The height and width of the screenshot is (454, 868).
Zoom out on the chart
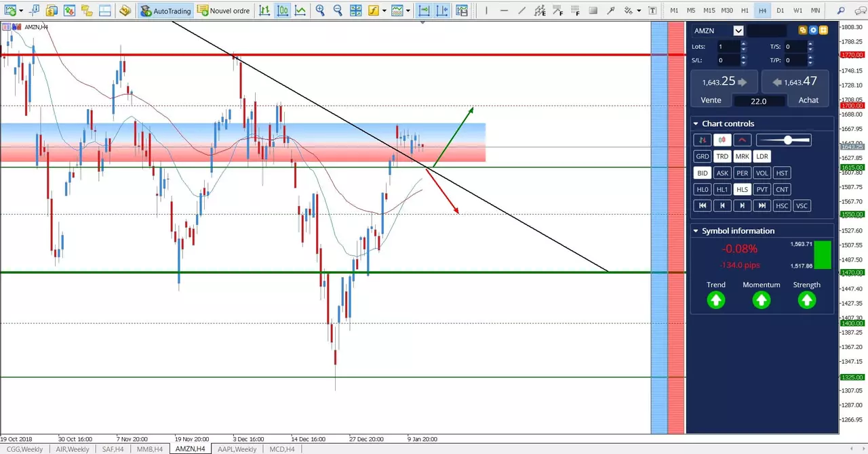pos(338,11)
